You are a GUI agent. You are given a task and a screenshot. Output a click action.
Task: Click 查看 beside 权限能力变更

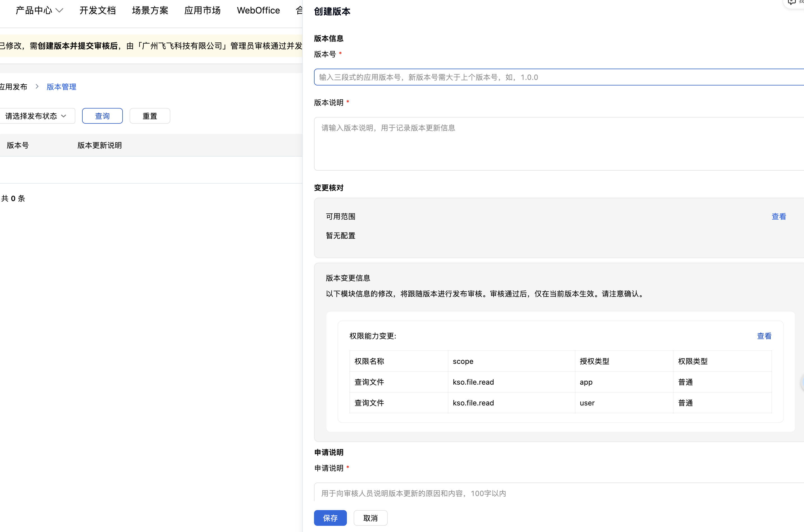coord(764,336)
